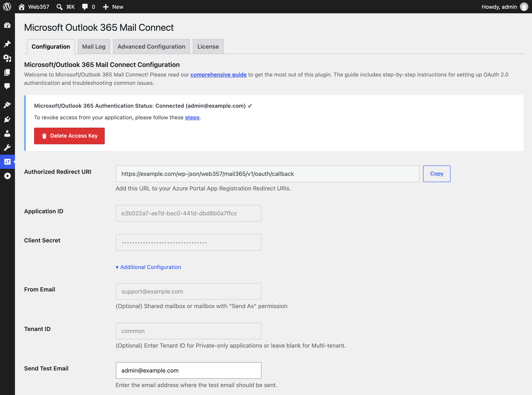The height and width of the screenshot is (395, 532).
Task: Open Media library sidebar icon
Action: 7,58
